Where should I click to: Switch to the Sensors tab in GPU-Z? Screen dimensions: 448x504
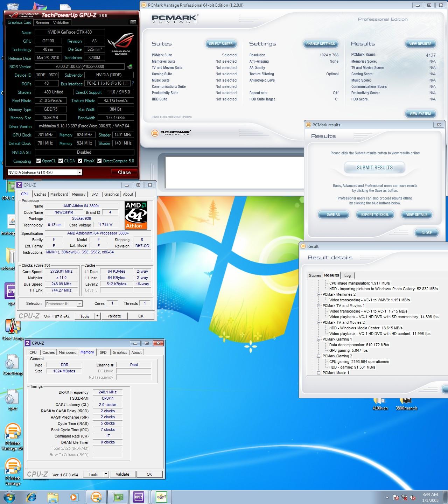(42, 23)
